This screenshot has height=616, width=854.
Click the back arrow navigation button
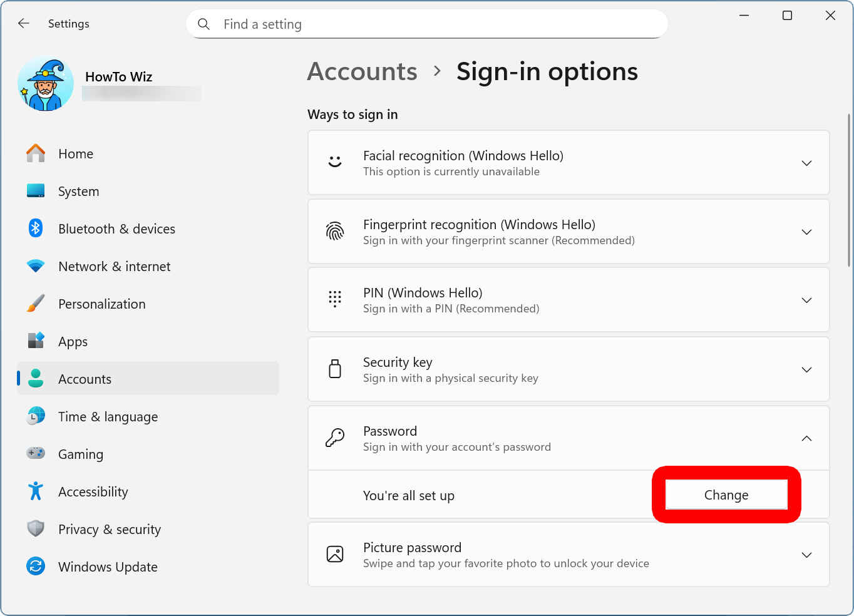click(x=23, y=23)
